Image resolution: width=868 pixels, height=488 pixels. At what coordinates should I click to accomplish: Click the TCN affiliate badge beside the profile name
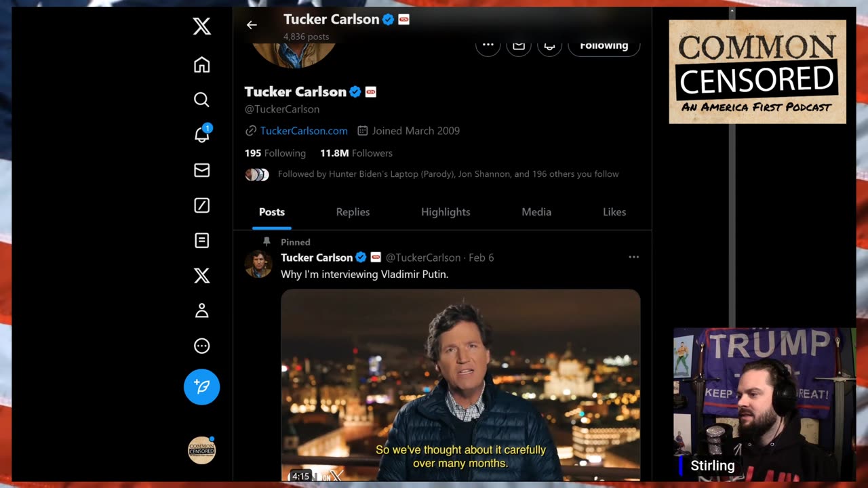[371, 91]
